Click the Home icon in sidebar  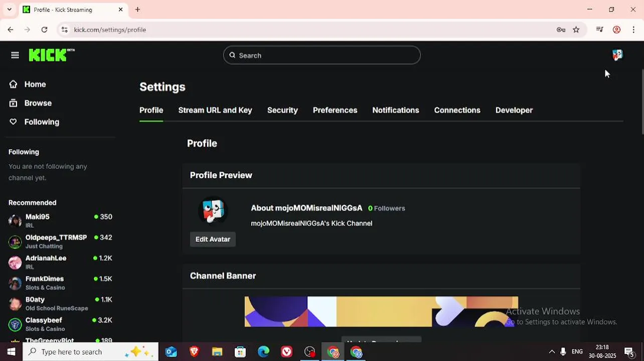13,84
